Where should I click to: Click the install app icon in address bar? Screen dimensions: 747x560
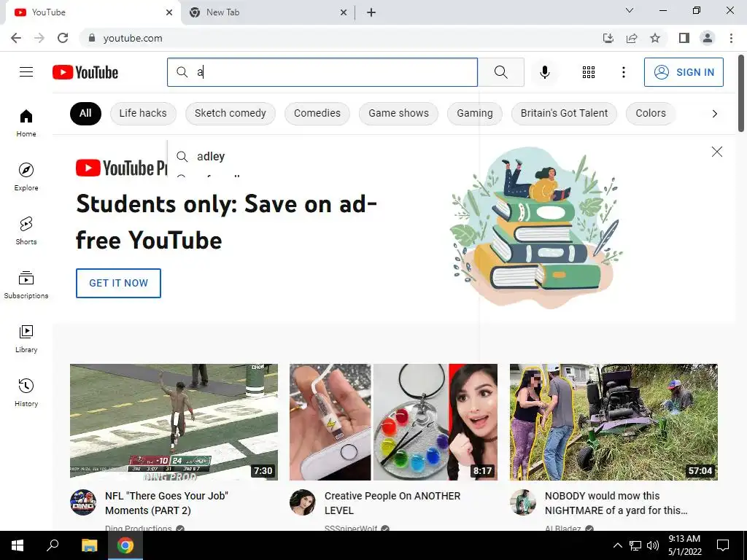point(608,38)
